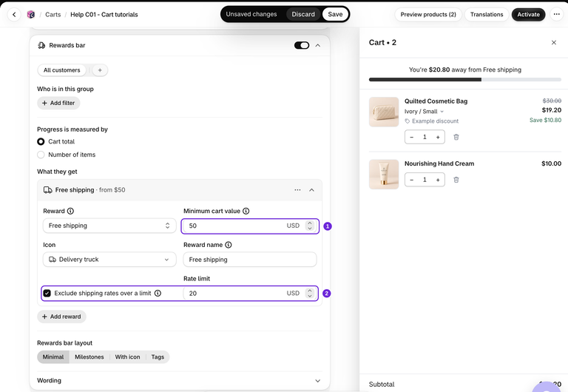Select Minimal rewards bar layout

click(x=53, y=356)
